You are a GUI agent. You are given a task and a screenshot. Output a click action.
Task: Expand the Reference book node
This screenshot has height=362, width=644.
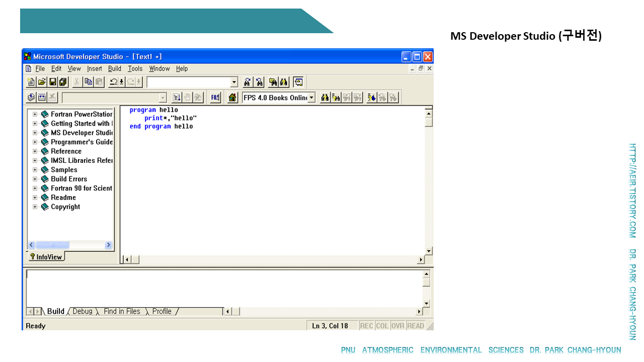point(35,151)
